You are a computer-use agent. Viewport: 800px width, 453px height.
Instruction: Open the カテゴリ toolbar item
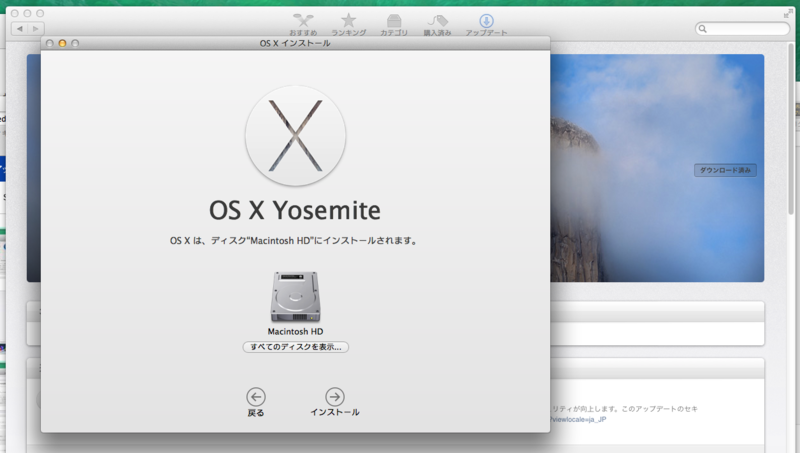click(x=394, y=24)
